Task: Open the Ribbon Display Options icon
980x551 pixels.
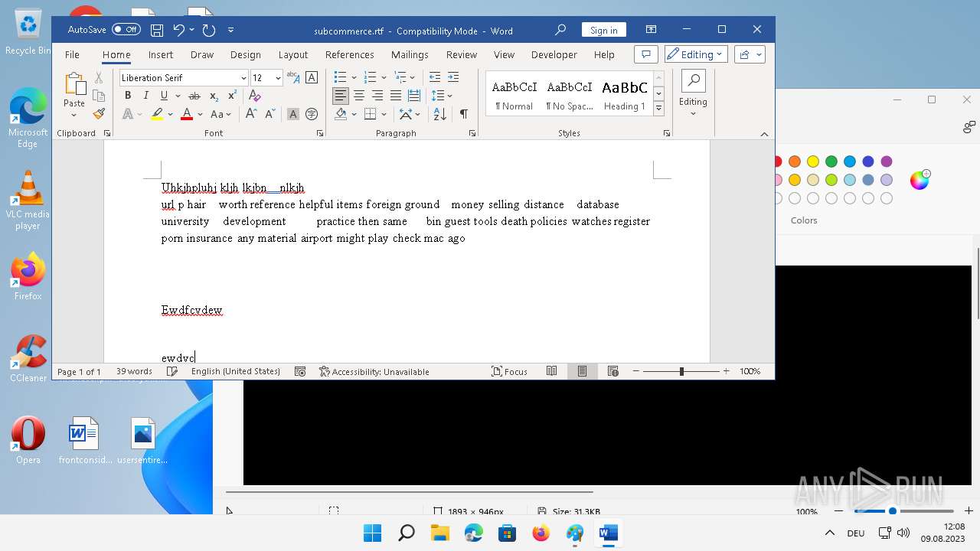Action: [651, 30]
